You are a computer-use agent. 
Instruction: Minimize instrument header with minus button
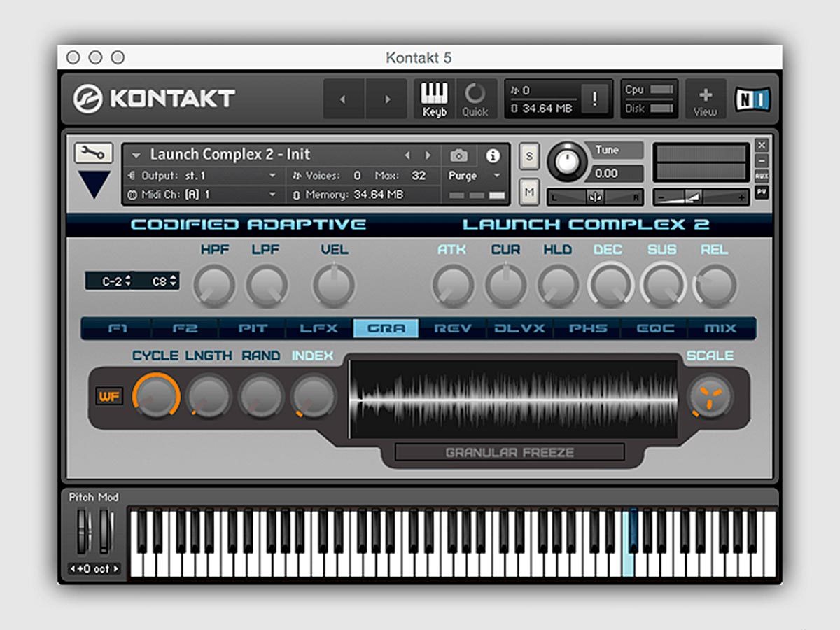pos(762,161)
